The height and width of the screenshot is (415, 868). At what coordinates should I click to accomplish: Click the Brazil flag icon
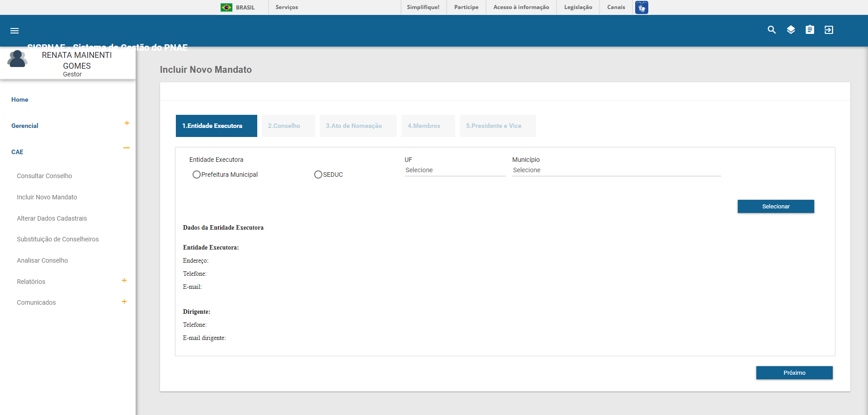point(226,7)
